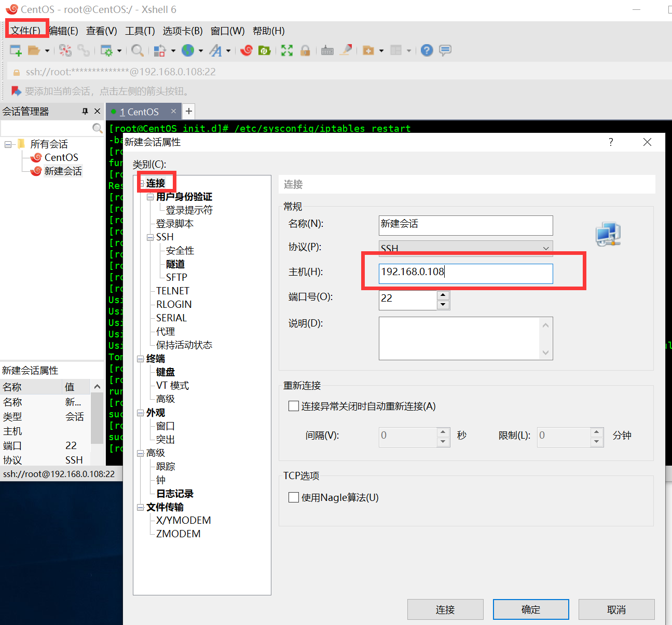Close the session manager panel
Screen dimensions: 672x625
97,111
